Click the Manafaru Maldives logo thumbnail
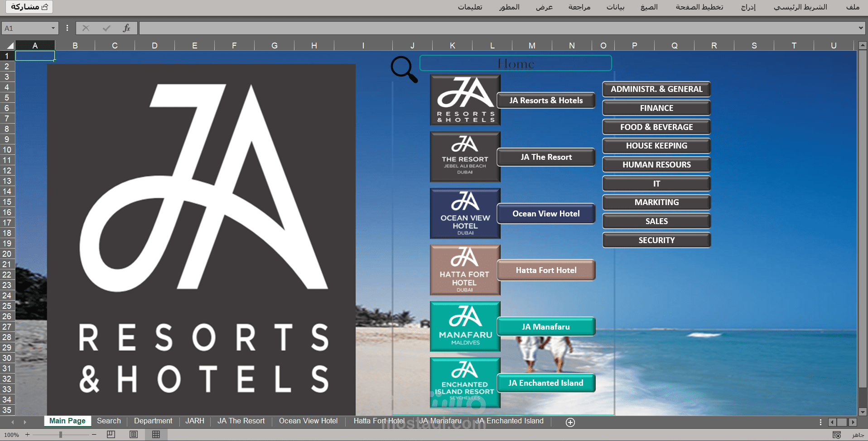The image size is (868, 441). [465, 326]
